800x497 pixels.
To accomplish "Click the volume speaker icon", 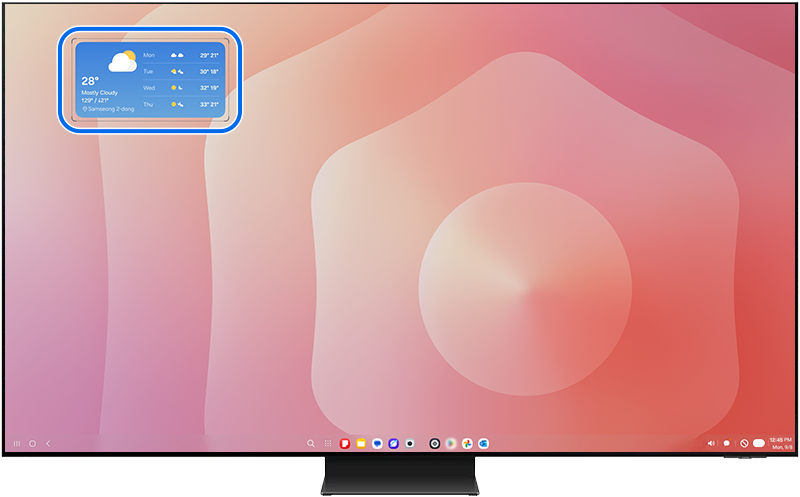I will [711, 443].
